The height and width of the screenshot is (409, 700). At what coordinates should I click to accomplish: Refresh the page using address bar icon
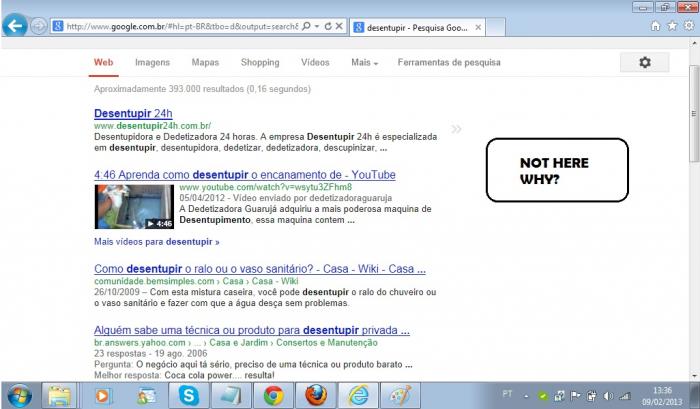[328, 26]
